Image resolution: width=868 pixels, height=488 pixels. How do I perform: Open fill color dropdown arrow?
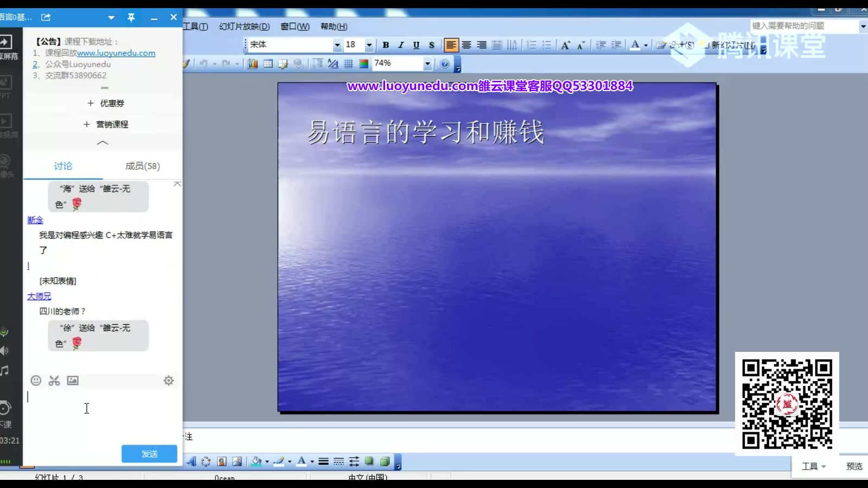pos(267,461)
